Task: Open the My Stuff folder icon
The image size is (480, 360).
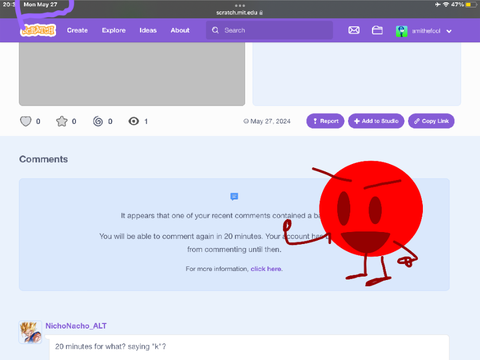Action: point(377,30)
